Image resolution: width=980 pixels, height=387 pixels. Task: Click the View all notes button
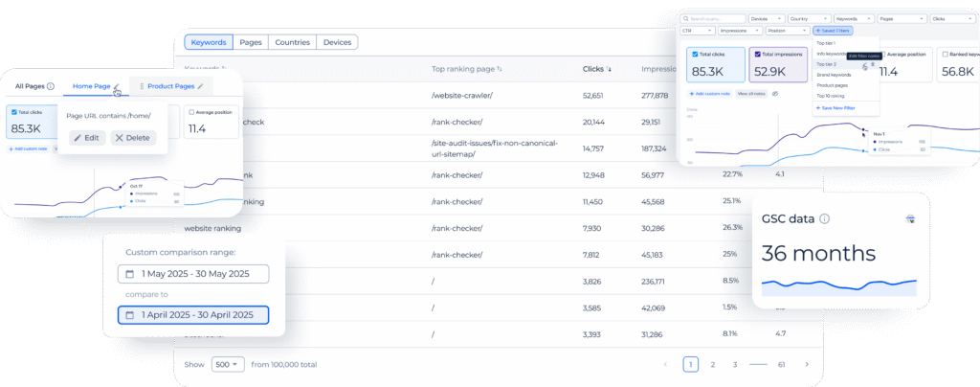coord(751,94)
